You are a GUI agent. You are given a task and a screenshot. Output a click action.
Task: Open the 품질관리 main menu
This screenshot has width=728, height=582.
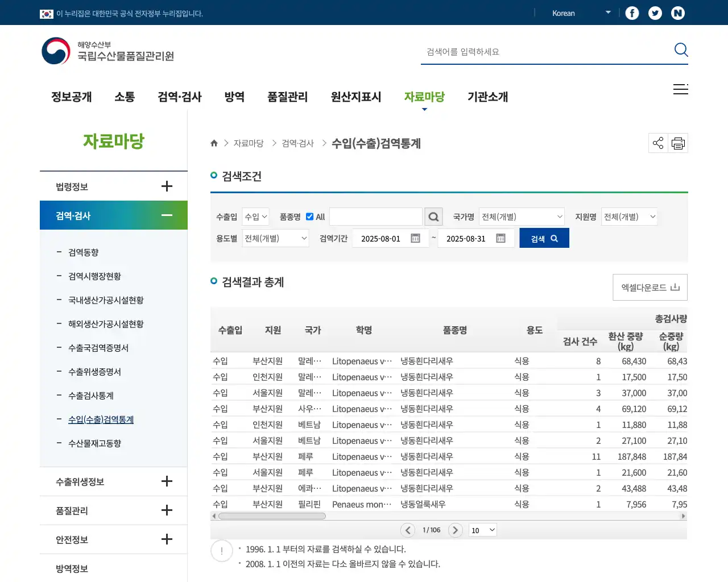tap(288, 97)
